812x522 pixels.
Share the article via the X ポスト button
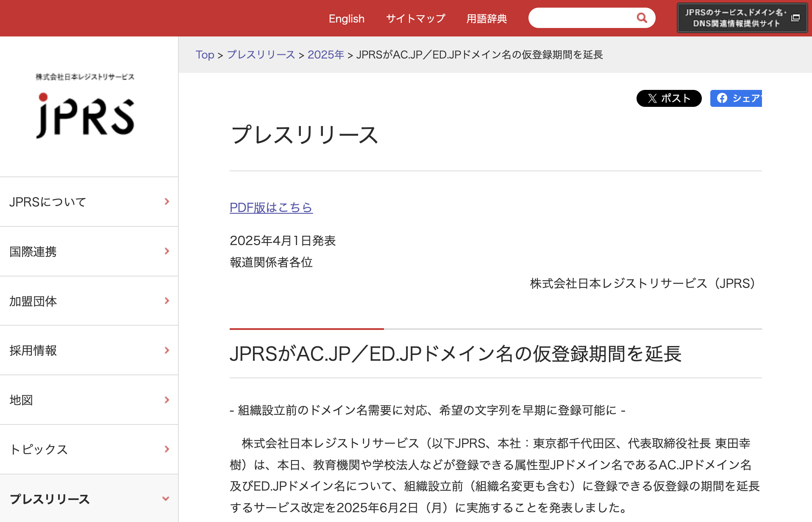click(669, 98)
